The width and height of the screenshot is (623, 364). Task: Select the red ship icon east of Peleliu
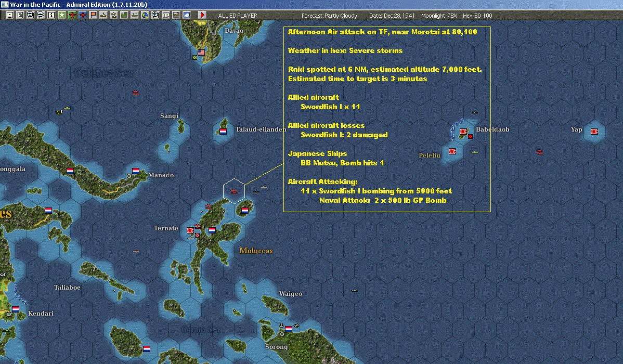[540, 152]
